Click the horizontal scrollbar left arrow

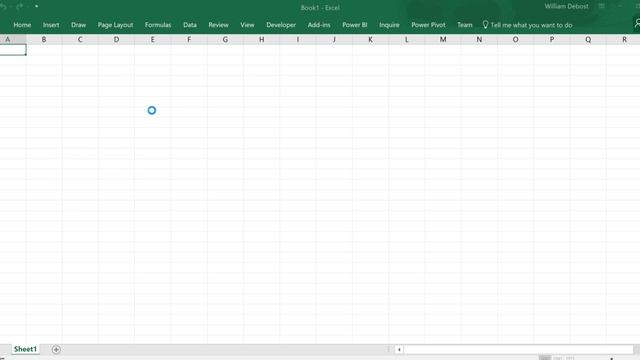coord(399,350)
